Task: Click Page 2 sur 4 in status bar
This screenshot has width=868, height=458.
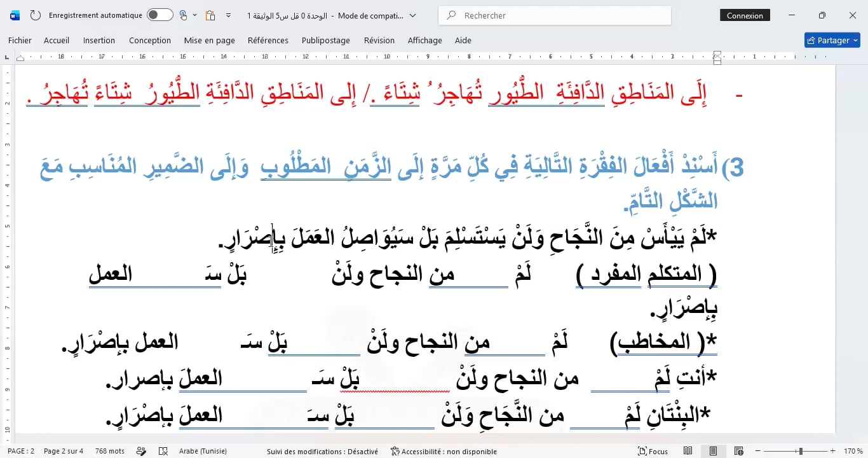Action: [x=64, y=451]
